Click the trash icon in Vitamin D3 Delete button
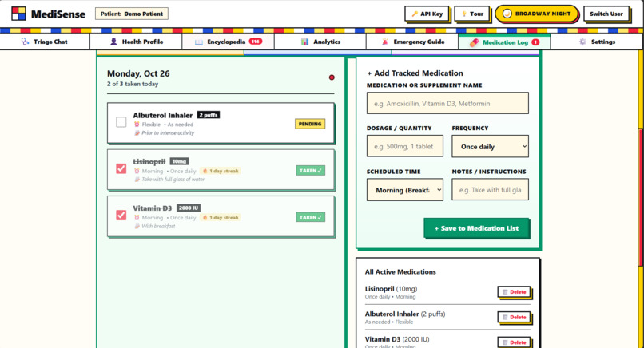Screen dimensions: 644x348 point(505,342)
